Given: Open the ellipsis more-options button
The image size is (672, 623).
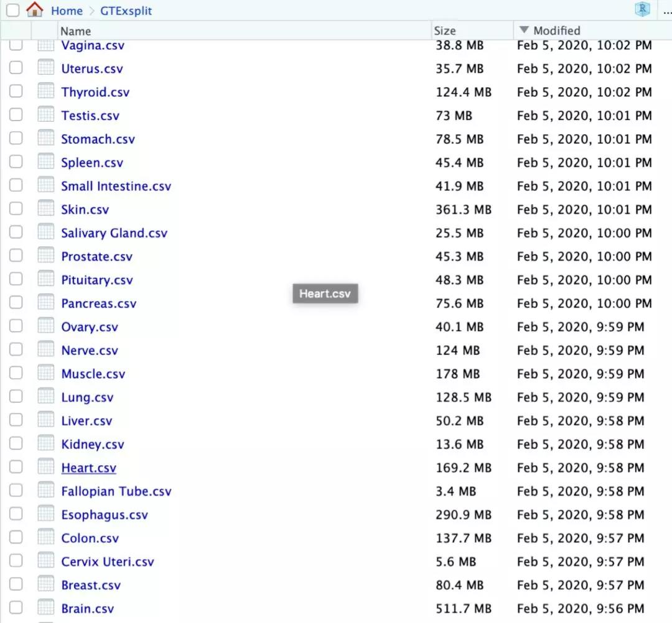Looking at the screenshot, I should [667, 11].
